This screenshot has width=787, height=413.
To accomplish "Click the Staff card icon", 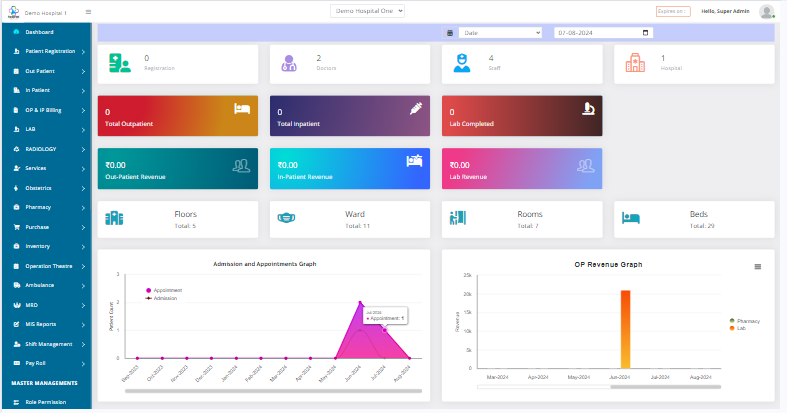I will coord(462,63).
